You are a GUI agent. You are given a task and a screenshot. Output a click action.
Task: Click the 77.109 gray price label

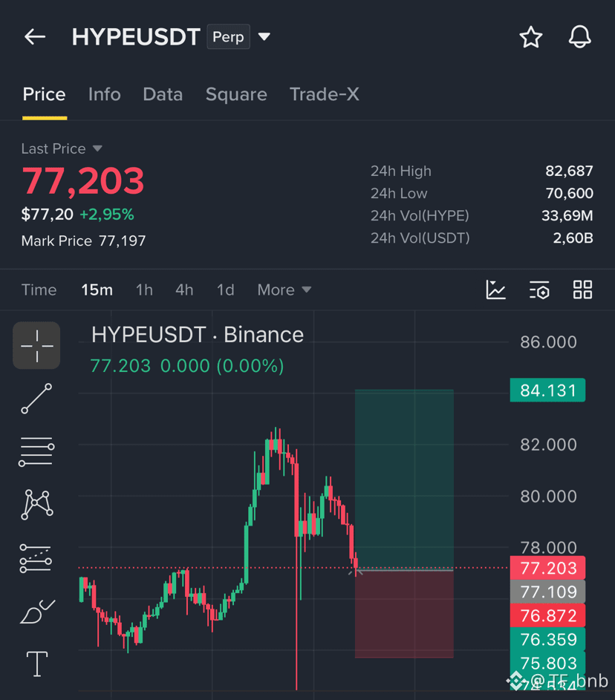(x=547, y=592)
